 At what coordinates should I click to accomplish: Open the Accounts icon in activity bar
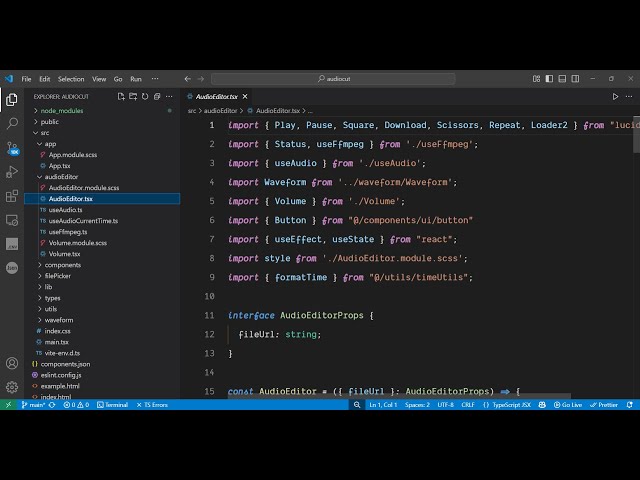tap(12, 363)
